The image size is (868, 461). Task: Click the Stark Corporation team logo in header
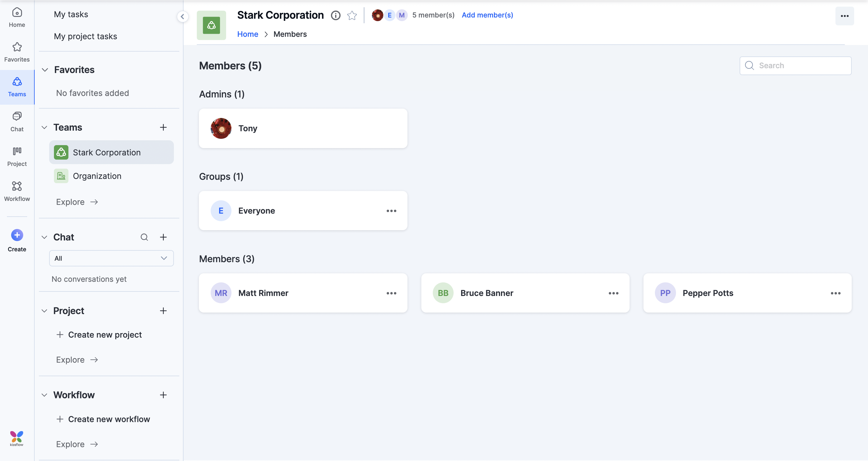(x=211, y=25)
